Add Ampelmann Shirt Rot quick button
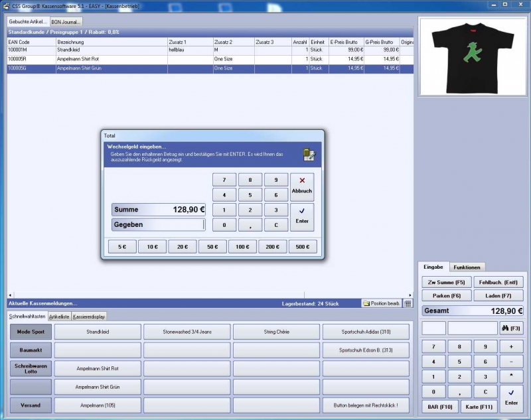 coord(98,368)
